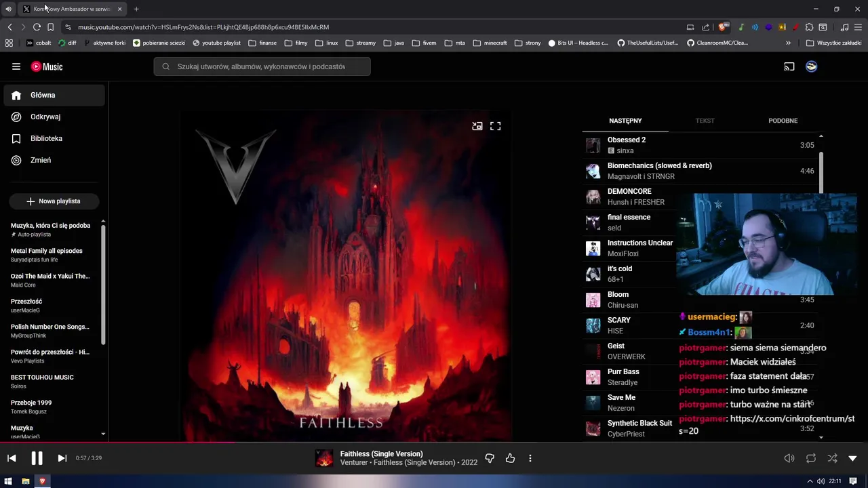The image size is (868, 488).
Task: Select Save Me by Nezeron
Action: (700, 403)
